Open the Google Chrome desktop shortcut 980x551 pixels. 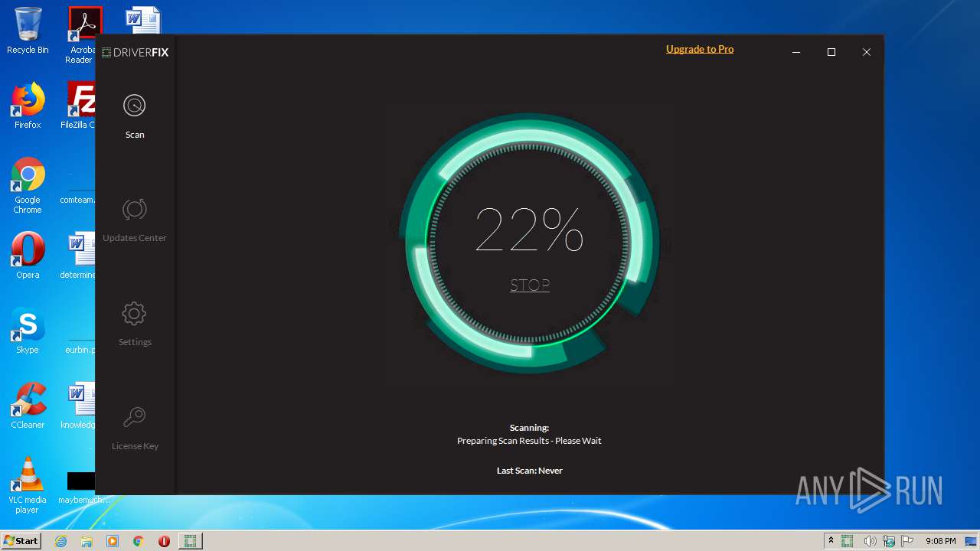pos(28,185)
